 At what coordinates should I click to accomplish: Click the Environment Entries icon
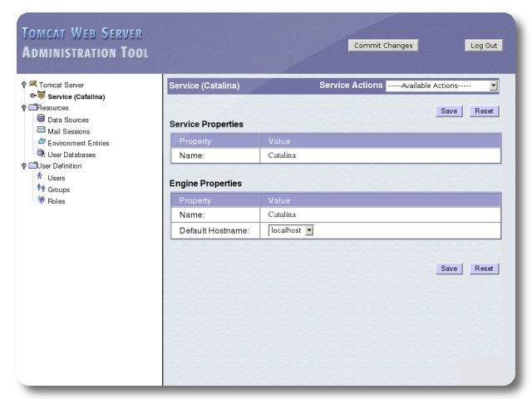tap(41, 142)
